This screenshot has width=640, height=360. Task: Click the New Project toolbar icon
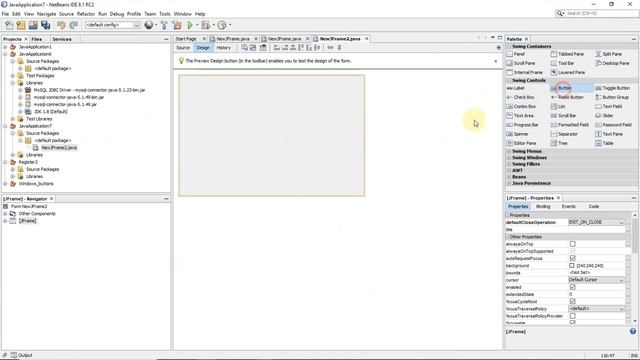pos(21,25)
